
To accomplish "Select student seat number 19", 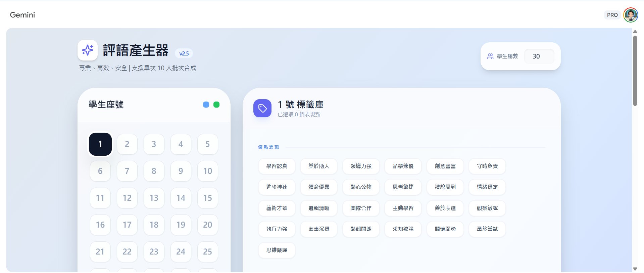I will [x=181, y=225].
